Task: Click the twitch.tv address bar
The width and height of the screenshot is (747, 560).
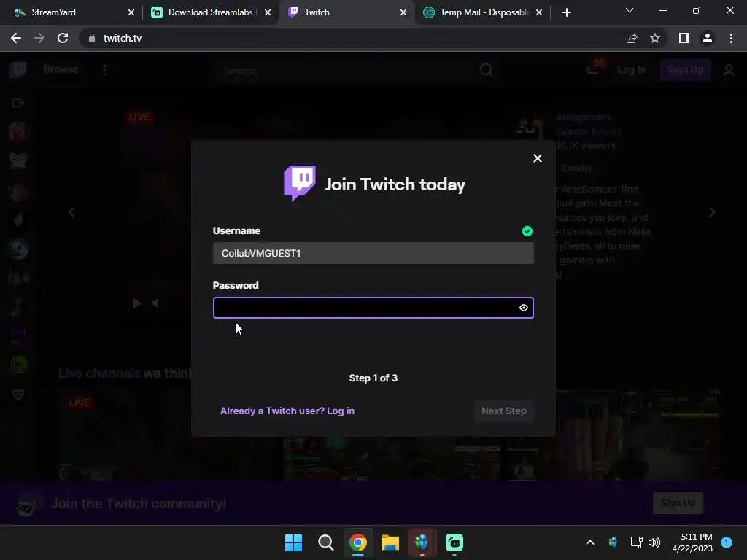Action: (x=352, y=38)
